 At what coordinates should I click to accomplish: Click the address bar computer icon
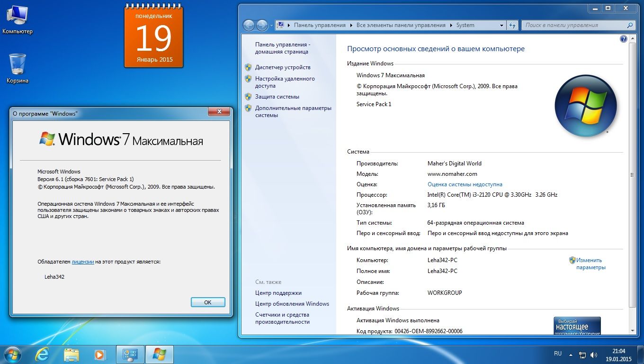(x=281, y=25)
